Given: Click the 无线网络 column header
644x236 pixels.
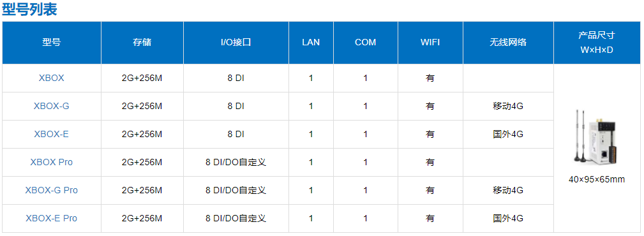Looking at the screenshot, I should pyautogui.click(x=508, y=42).
